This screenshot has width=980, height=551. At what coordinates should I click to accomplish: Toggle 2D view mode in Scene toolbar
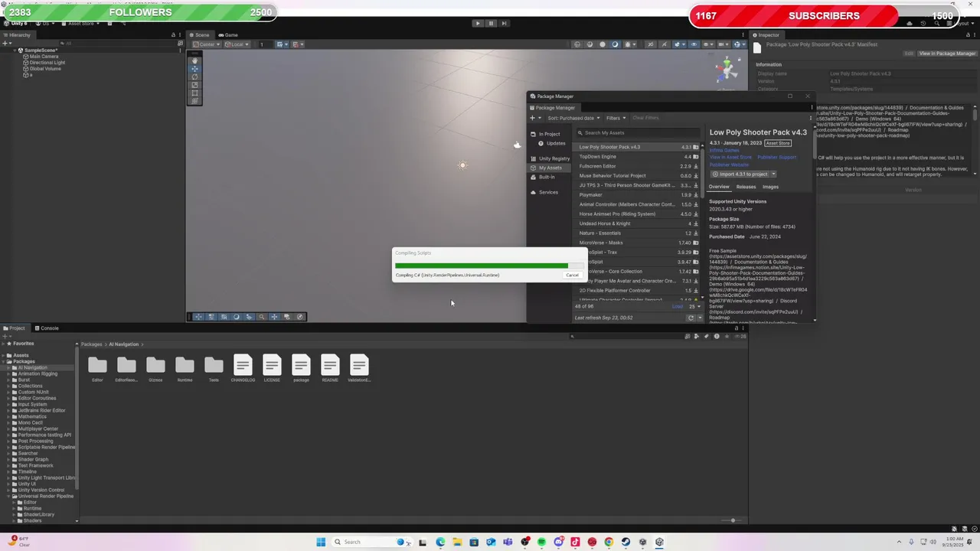click(651, 44)
